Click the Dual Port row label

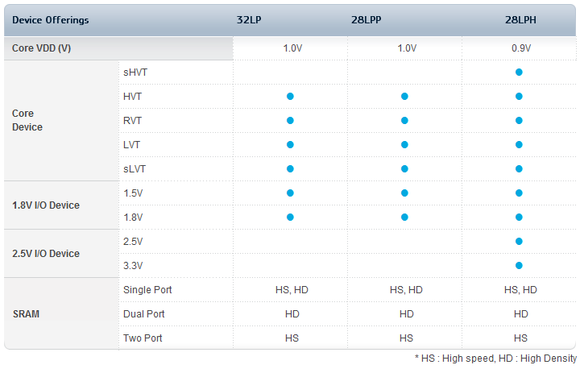click(x=144, y=314)
